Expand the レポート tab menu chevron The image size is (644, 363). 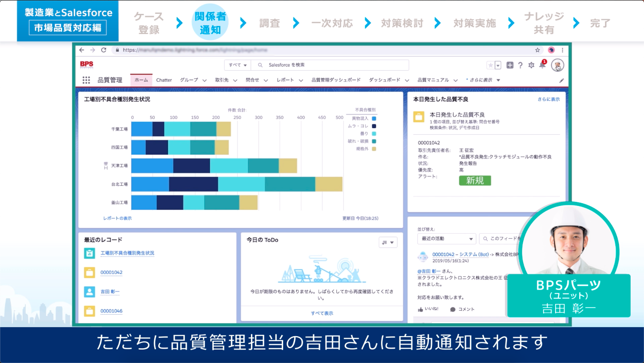pyautogui.click(x=300, y=81)
